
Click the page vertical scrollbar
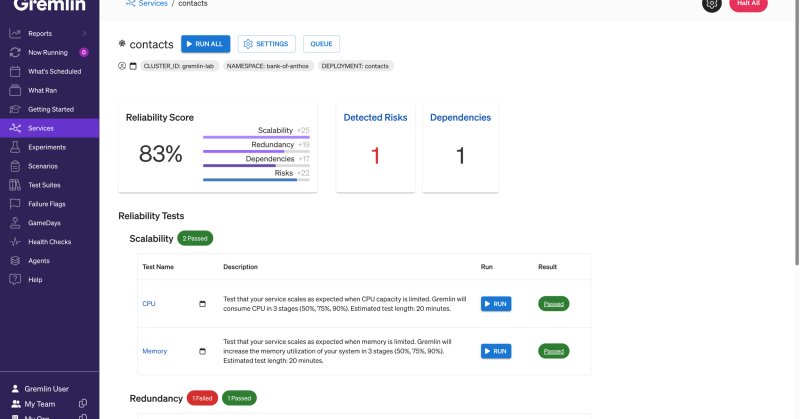pos(797,132)
